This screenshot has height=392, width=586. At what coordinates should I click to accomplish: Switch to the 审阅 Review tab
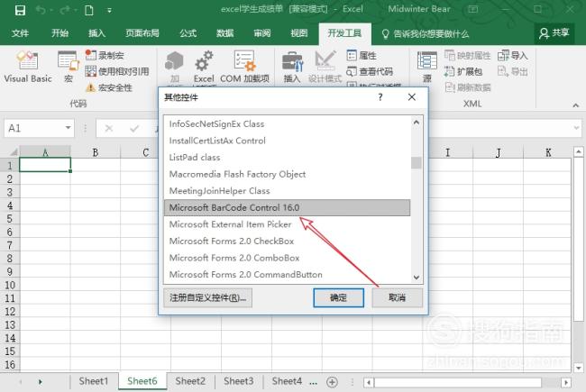[262, 33]
